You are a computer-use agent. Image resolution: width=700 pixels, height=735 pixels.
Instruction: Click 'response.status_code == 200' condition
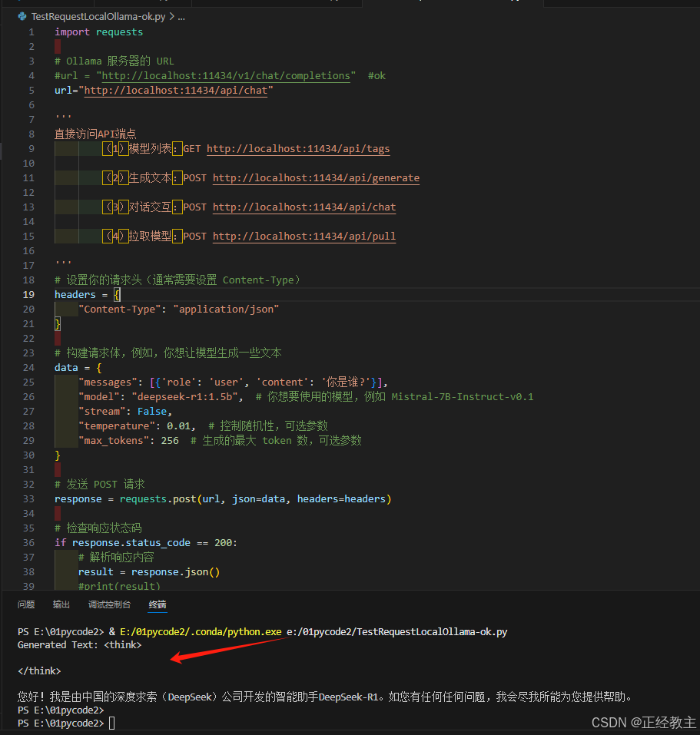(152, 543)
